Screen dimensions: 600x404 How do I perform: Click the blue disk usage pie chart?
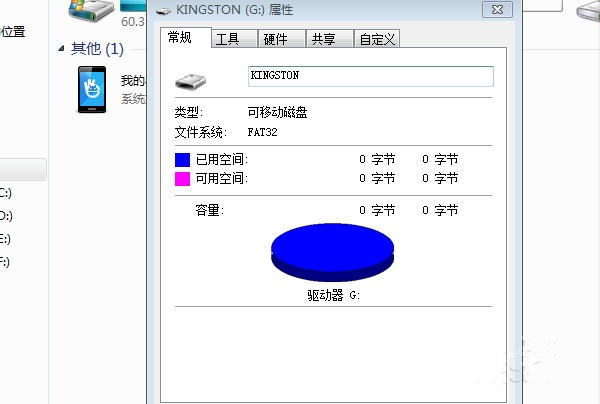[x=333, y=252]
